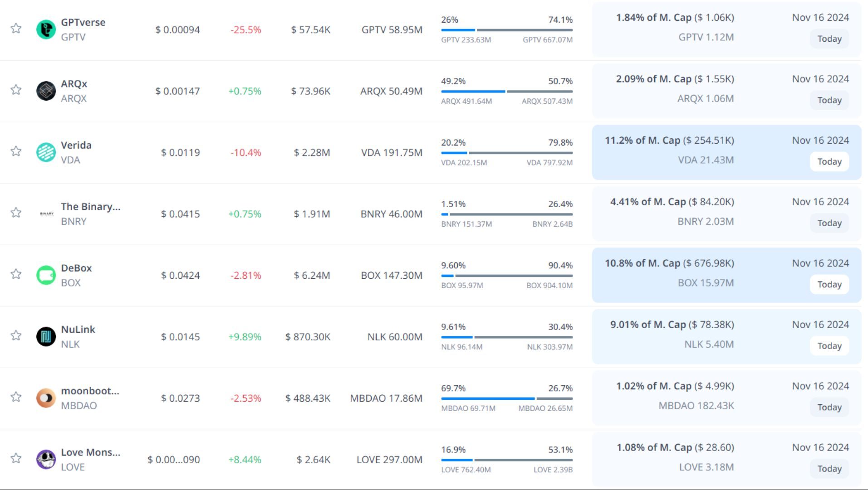
Task: Click the GPTverse coin logo icon
Action: [46, 30]
